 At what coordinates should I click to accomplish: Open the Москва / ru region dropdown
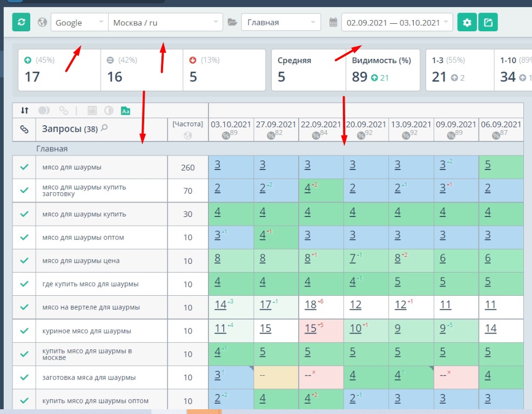point(166,22)
